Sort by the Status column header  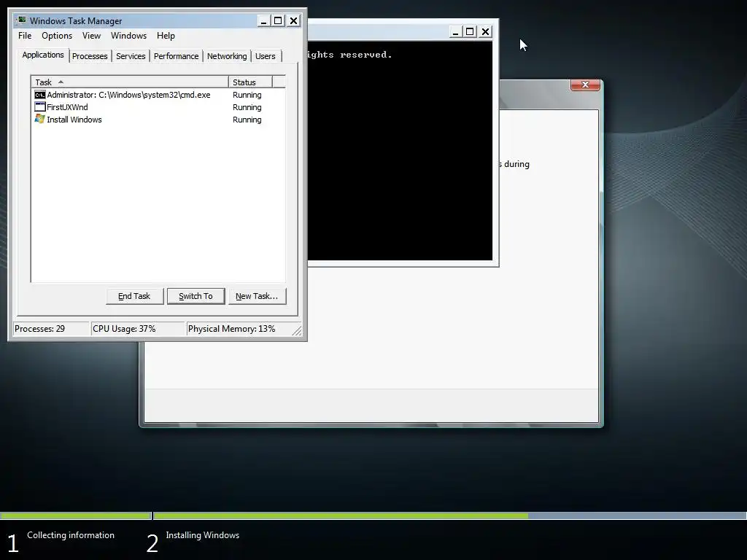pos(250,82)
